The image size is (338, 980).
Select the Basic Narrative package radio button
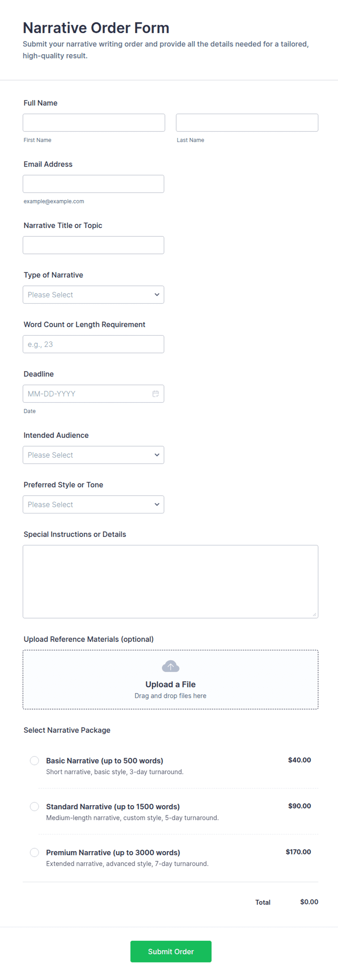click(x=34, y=760)
